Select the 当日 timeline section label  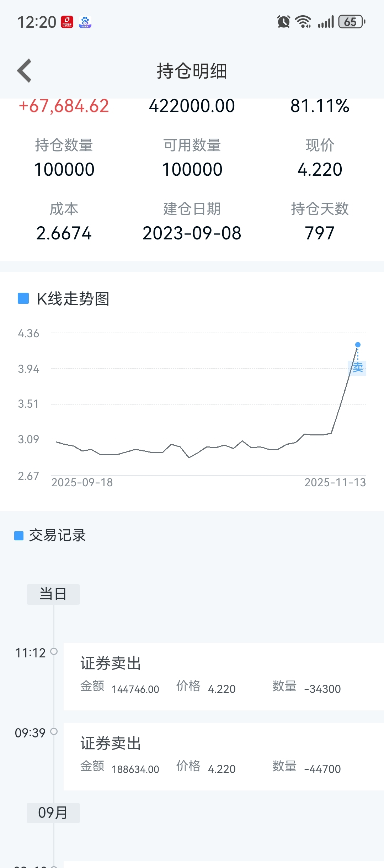point(53,594)
